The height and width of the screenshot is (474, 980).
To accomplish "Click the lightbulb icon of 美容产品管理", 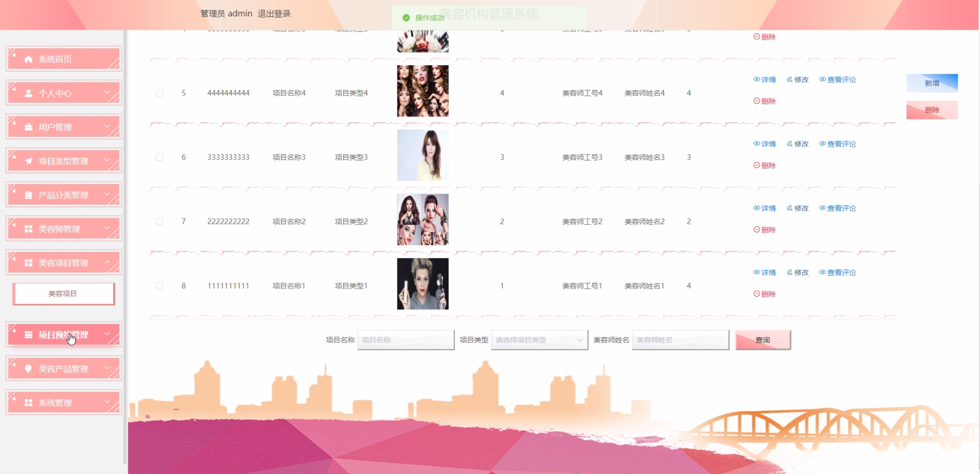I will pos(28,369).
